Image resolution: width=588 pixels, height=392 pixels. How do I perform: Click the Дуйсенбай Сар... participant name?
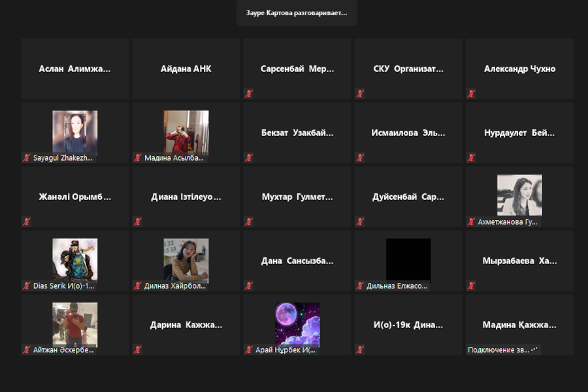[408, 197]
